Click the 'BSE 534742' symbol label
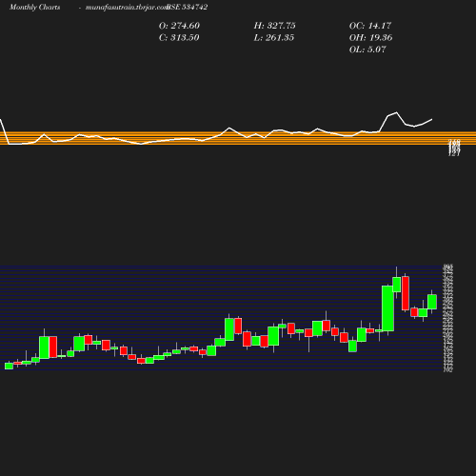Screen dimensions: 476x476 click(x=188, y=7)
